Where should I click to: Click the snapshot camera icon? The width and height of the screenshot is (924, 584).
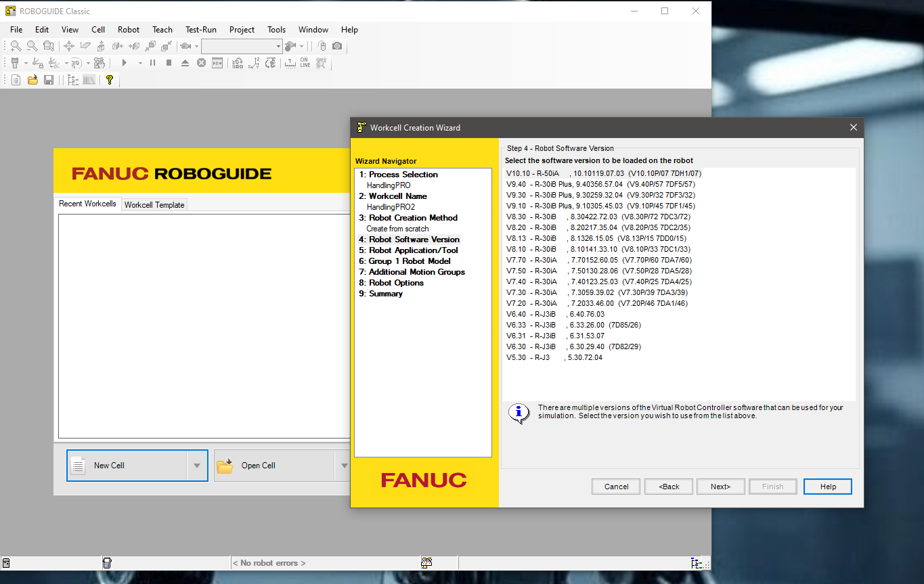337,46
